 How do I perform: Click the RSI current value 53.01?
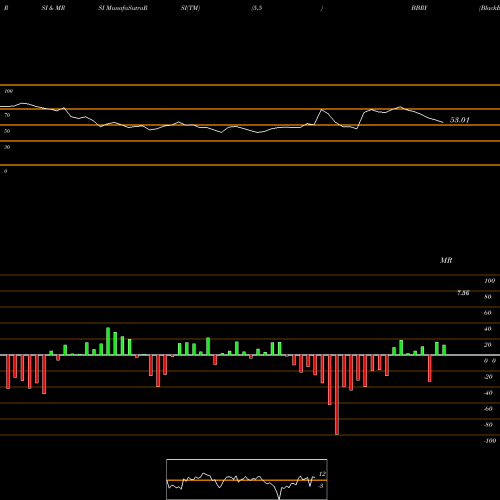pos(460,120)
